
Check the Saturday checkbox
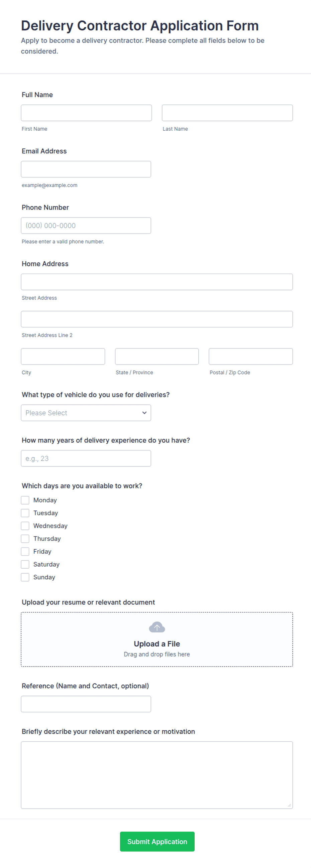pyautogui.click(x=25, y=564)
